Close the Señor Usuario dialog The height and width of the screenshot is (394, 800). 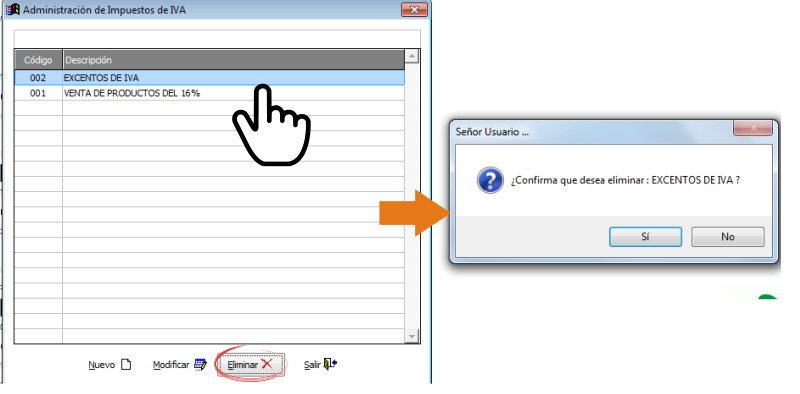point(753,128)
